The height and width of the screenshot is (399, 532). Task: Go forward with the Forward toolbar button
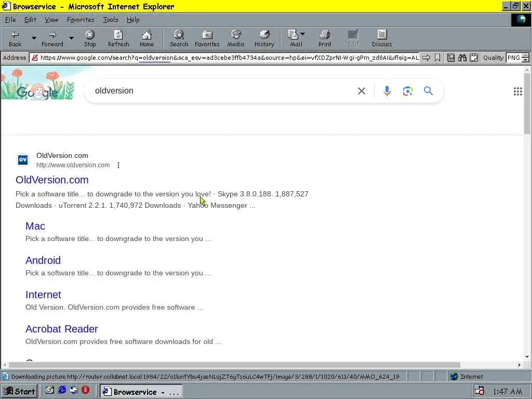coord(52,38)
